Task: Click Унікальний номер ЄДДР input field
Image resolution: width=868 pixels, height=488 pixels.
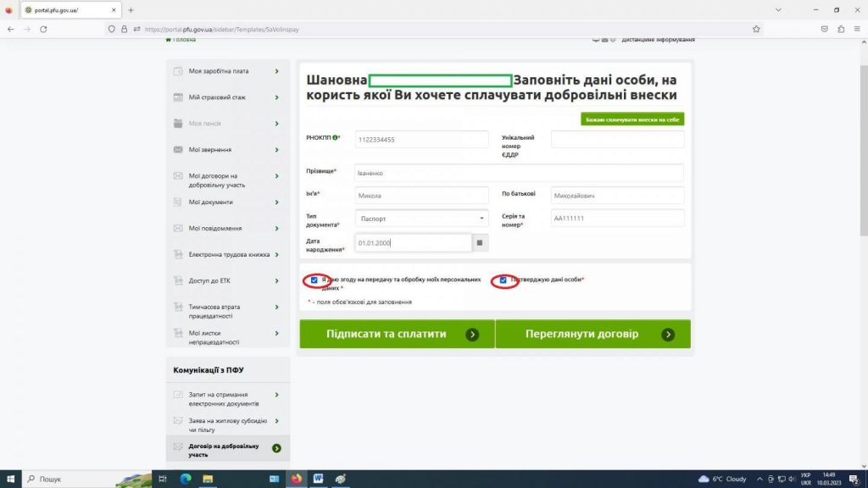Action: pyautogui.click(x=617, y=140)
